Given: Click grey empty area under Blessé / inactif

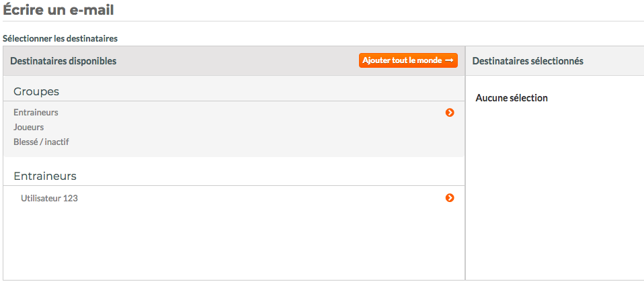Looking at the screenshot, I should coord(234,152).
